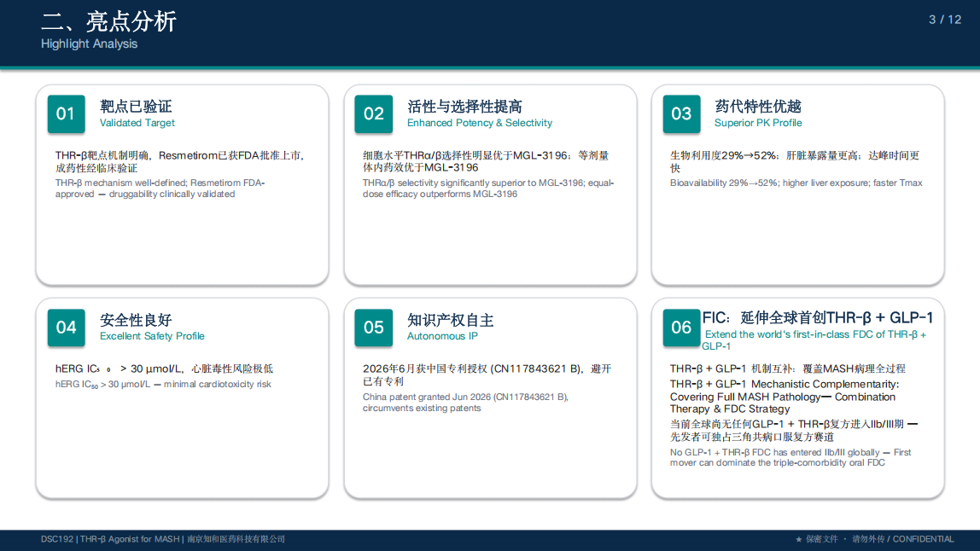Click 'THRα/β selectivity significantly superior' text

[488, 188]
